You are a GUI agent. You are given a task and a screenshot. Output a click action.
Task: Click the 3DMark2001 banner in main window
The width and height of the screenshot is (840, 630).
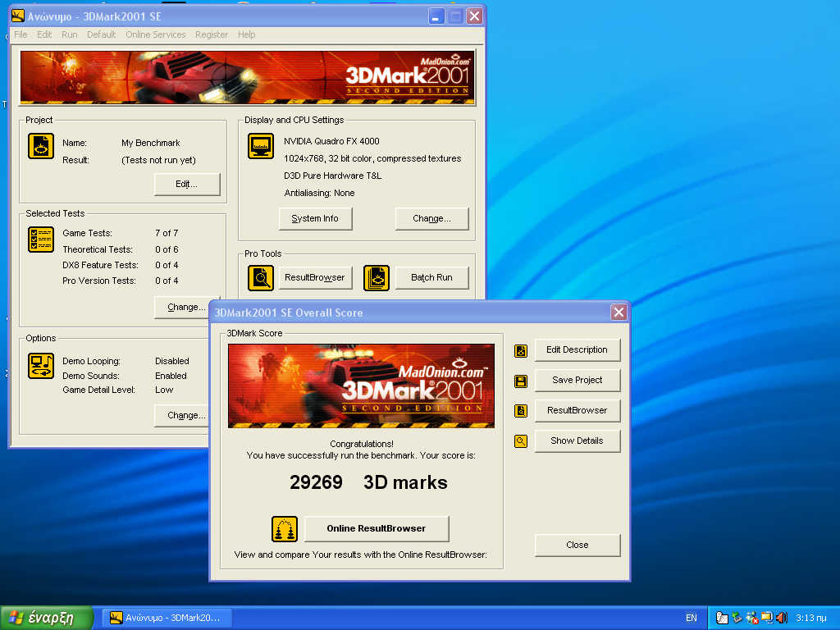pyautogui.click(x=248, y=78)
